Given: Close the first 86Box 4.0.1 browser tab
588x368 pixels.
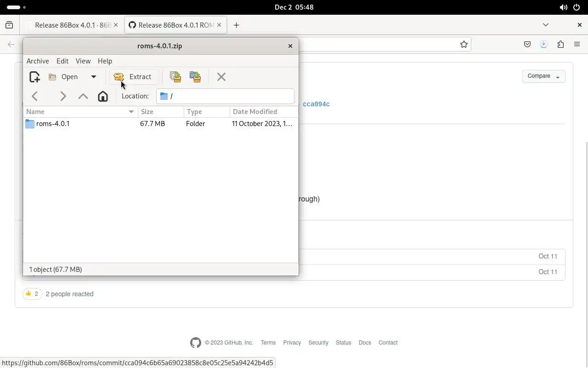Looking at the screenshot, I should pyautogui.click(x=116, y=25).
